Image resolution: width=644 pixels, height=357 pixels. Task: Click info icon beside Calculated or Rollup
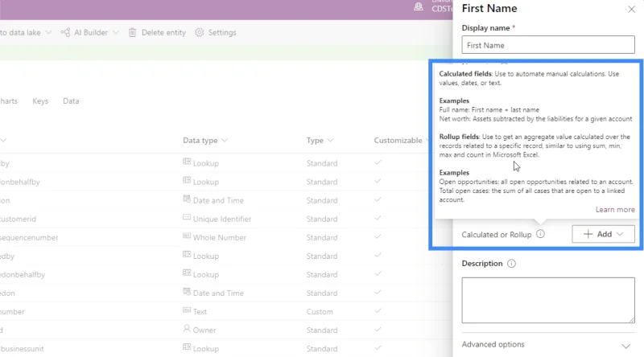click(x=540, y=234)
